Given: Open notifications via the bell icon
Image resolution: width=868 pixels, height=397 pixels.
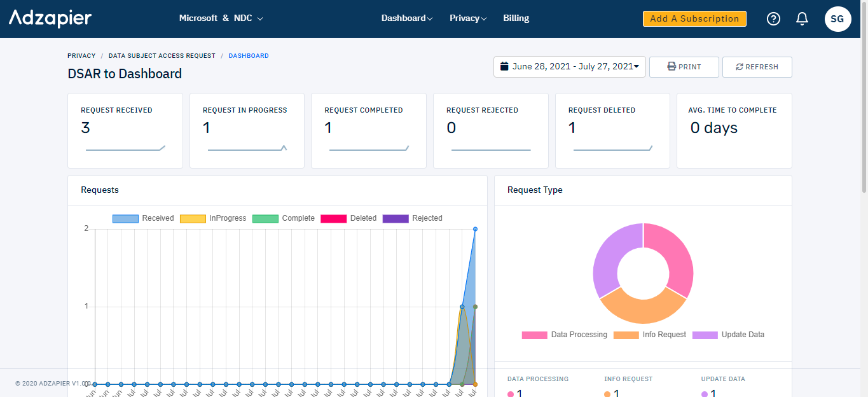Looking at the screenshot, I should tap(802, 18).
